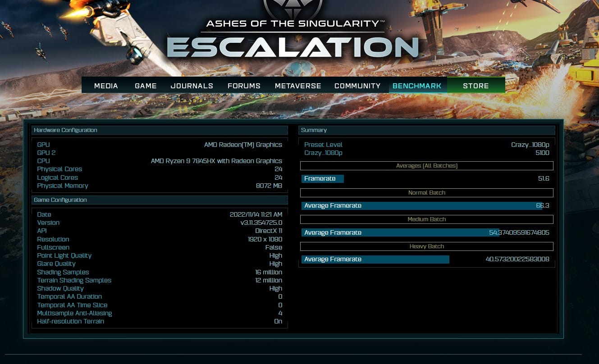The height and width of the screenshot is (364, 599).
Task: Switch to the BENCHMARK tab
Action: pos(417,86)
